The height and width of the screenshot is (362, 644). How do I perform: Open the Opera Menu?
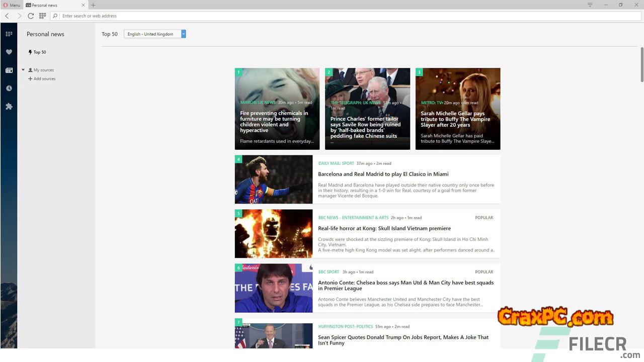click(12, 5)
